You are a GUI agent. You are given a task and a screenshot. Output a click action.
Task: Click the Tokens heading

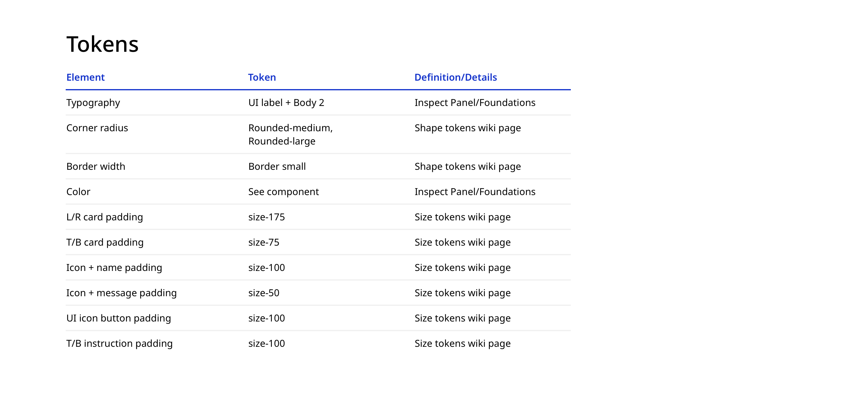click(x=102, y=44)
